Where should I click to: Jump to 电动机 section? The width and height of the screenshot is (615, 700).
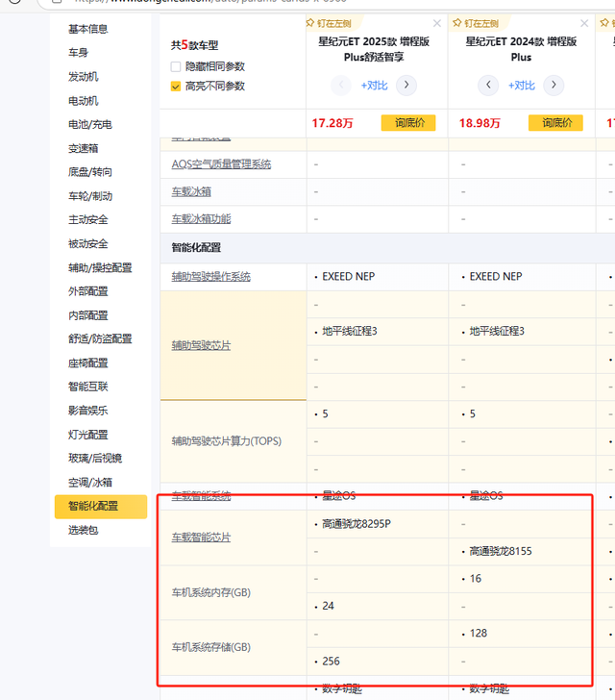[83, 101]
